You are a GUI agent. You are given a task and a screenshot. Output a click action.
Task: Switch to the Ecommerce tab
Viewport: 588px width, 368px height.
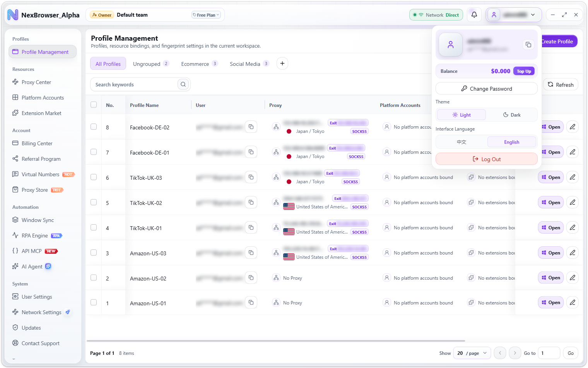[199, 64]
